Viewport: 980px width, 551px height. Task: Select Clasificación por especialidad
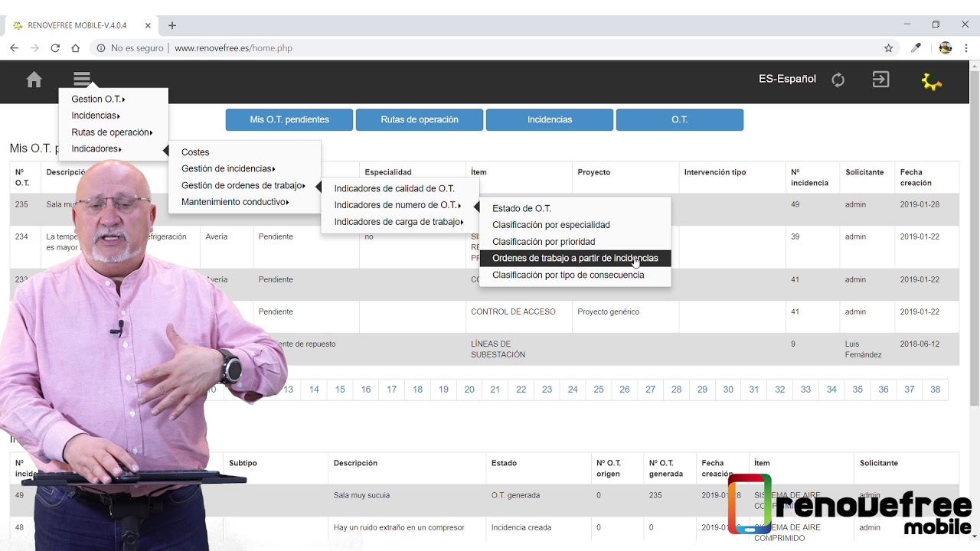point(551,225)
